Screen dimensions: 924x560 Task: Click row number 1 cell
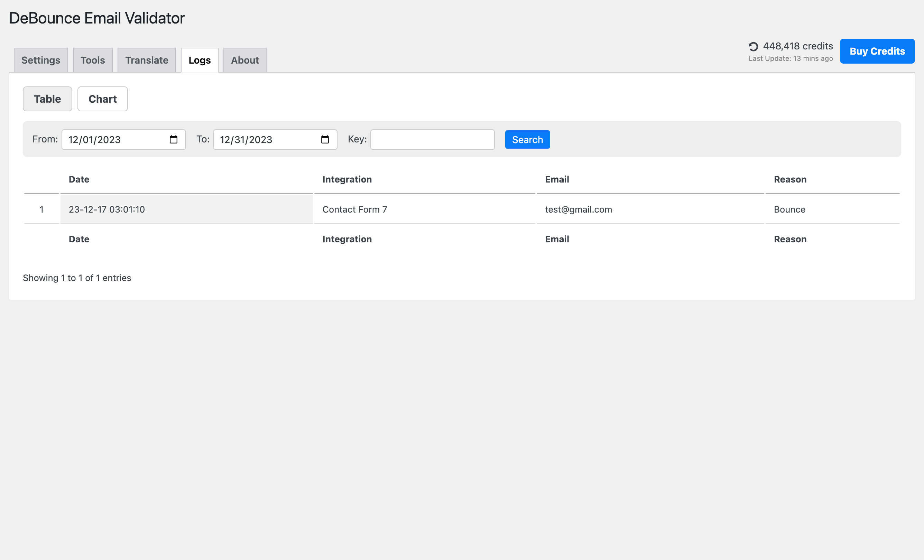(x=41, y=209)
